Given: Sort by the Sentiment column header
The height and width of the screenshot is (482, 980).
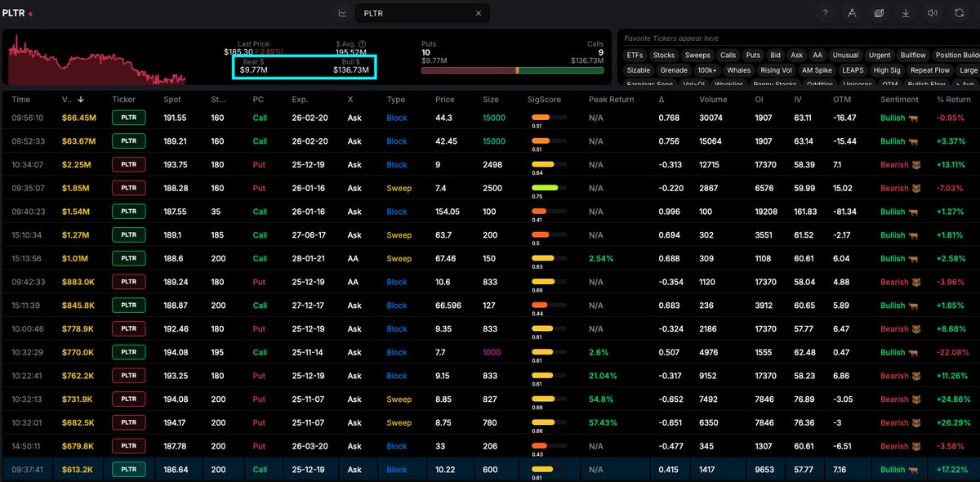Looking at the screenshot, I should pyautogui.click(x=899, y=99).
